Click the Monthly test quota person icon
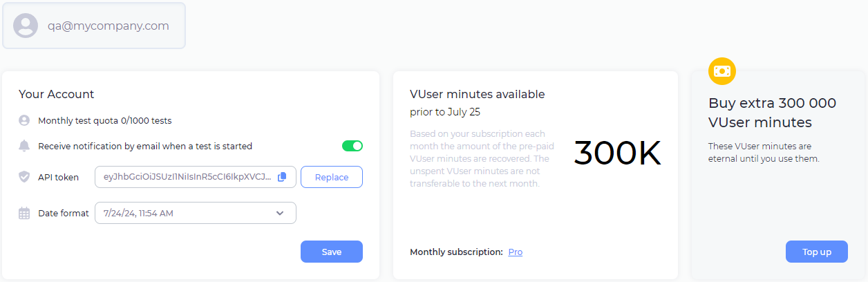Screen dimensions: 868x282 tap(24, 120)
